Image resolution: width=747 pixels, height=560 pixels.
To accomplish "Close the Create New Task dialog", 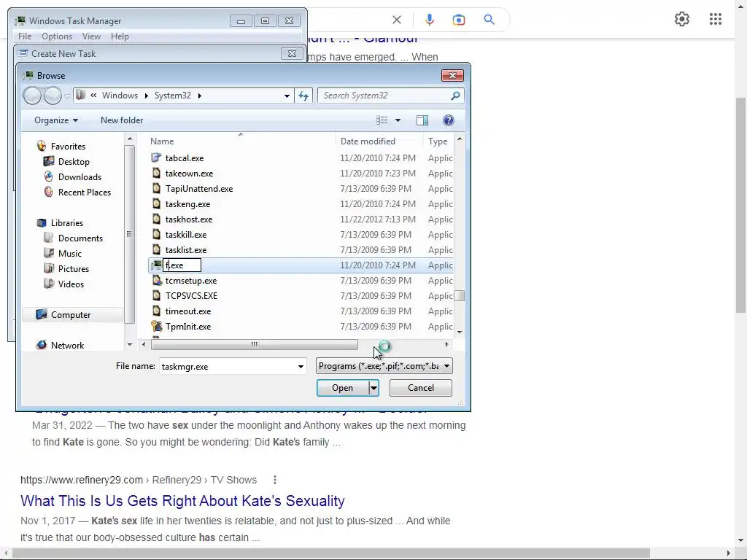I will pos(292,54).
